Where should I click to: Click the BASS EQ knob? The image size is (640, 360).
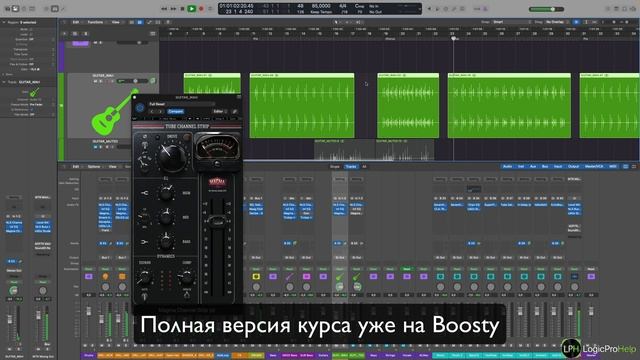coord(166,242)
